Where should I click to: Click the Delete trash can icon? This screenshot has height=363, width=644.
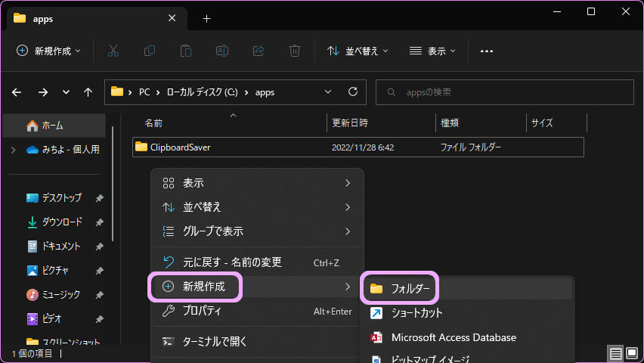tap(295, 51)
